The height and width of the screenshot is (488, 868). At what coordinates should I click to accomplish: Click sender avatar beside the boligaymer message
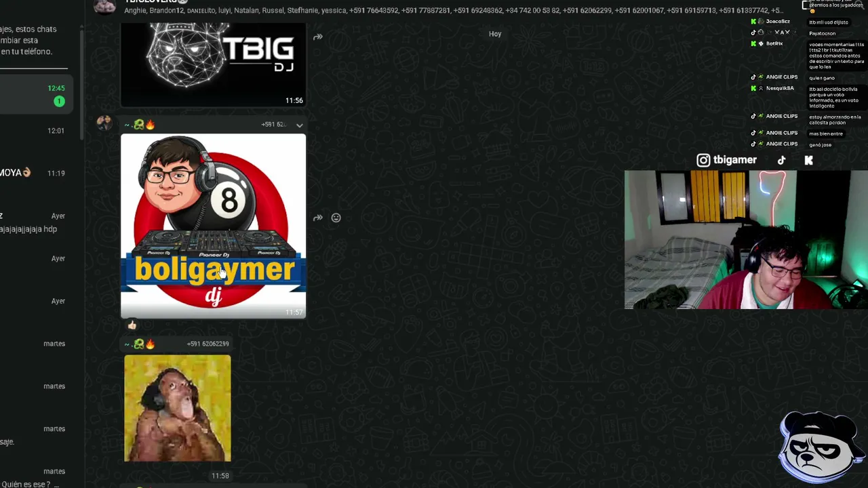104,123
